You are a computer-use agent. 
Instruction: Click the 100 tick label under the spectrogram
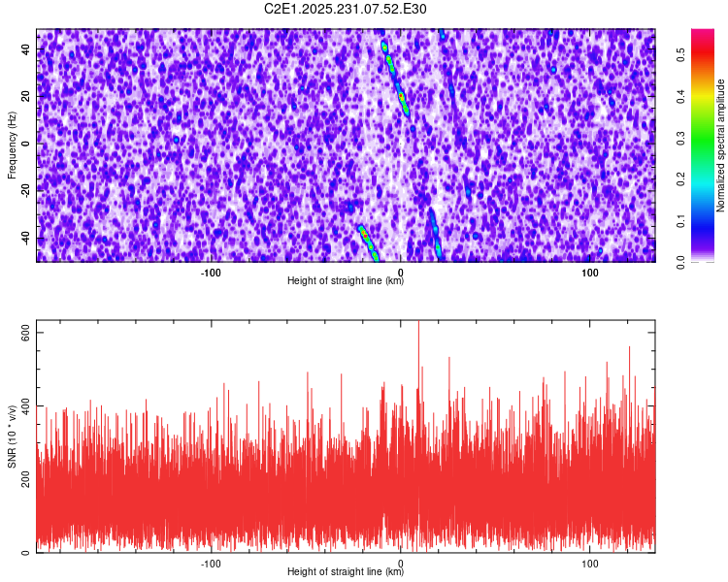point(589,273)
